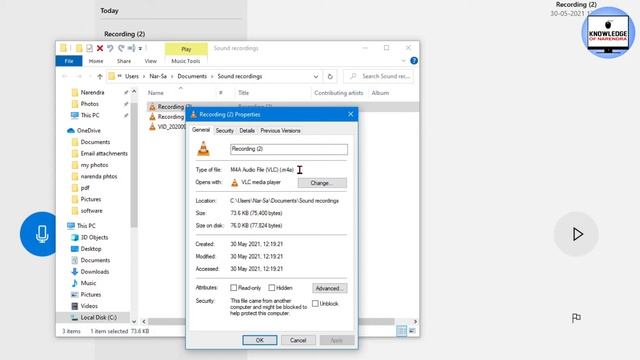Open software folder under OneDrive
Viewport: 640px width, 360px height.
point(87,211)
